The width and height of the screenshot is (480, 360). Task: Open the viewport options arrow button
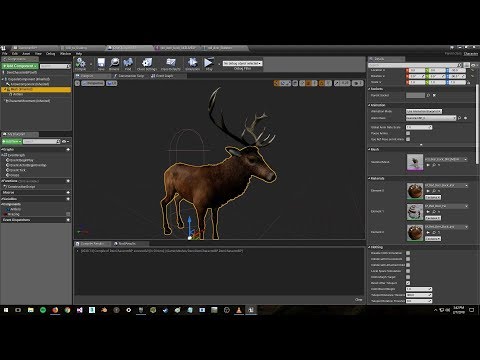(77, 83)
